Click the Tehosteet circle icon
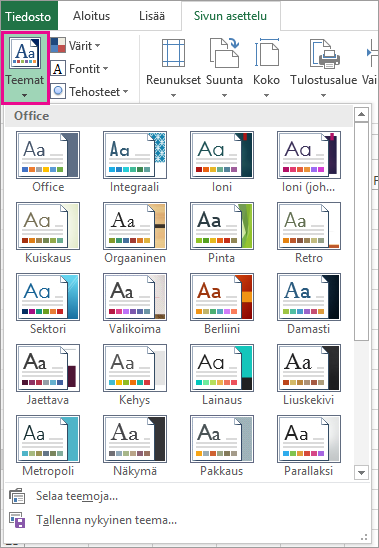Image resolution: width=379 pixels, height=548 pixels. point(58,92)
